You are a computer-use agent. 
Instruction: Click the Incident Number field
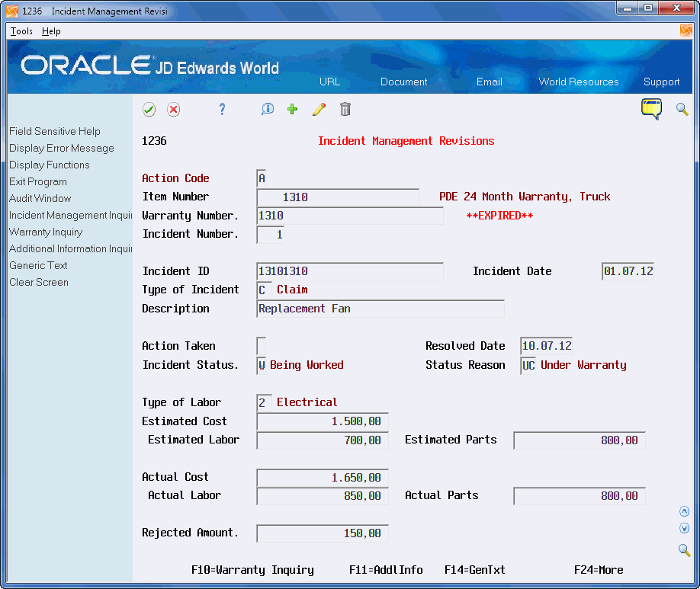pyautogui.click(x=270, y=235)
